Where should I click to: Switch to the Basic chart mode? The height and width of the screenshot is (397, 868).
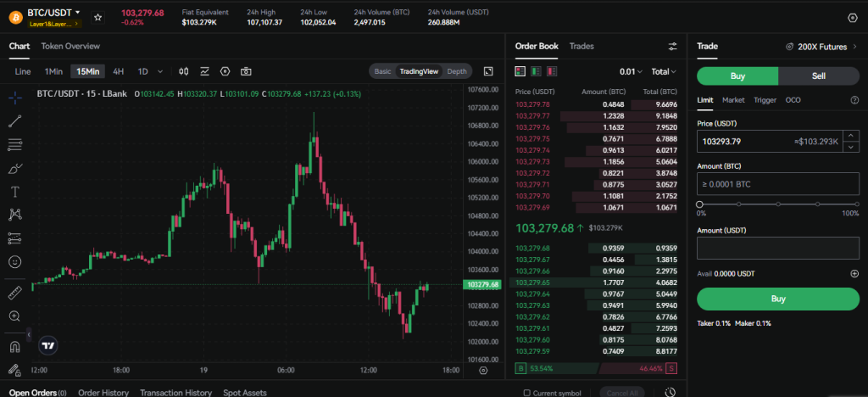pyautogui.click(x=382, y=71)
